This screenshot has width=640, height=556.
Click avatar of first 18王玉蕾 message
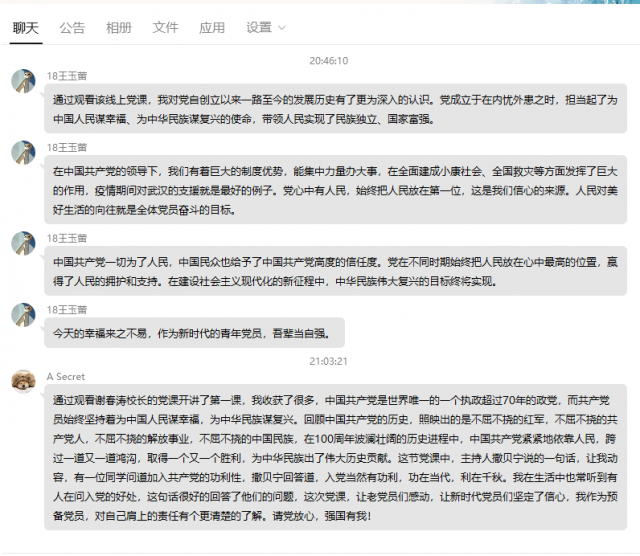click(23, 81)
